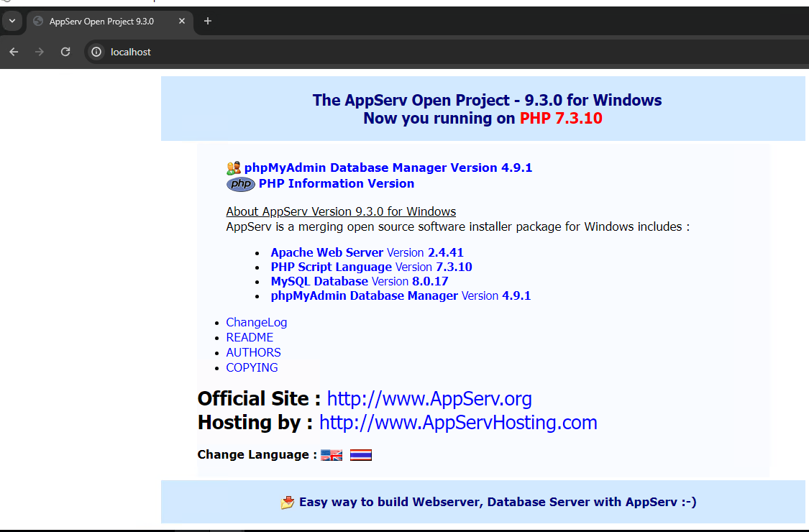Click the 'Official Site :' label

[259, 399]
